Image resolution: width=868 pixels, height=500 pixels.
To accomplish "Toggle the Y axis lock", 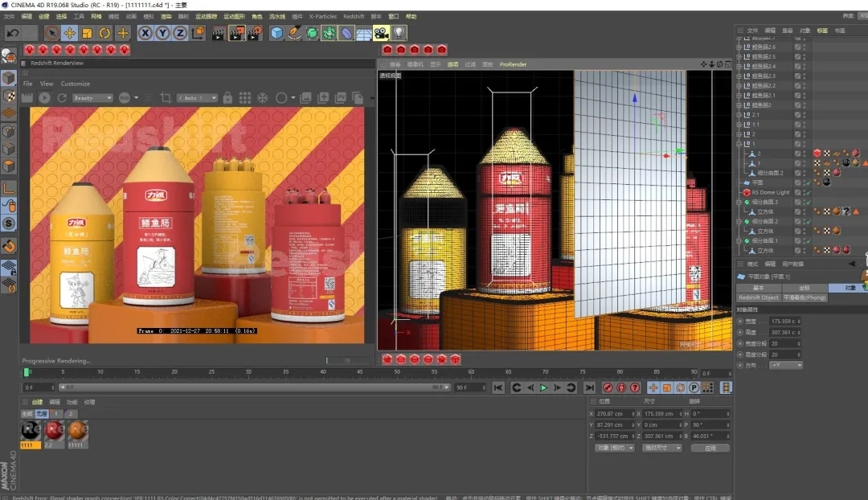I will [162, 33].
